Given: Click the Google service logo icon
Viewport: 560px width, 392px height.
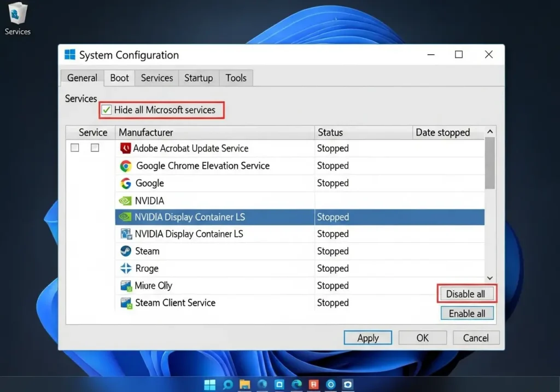Looking at the screenshot, I should point(126,183).
